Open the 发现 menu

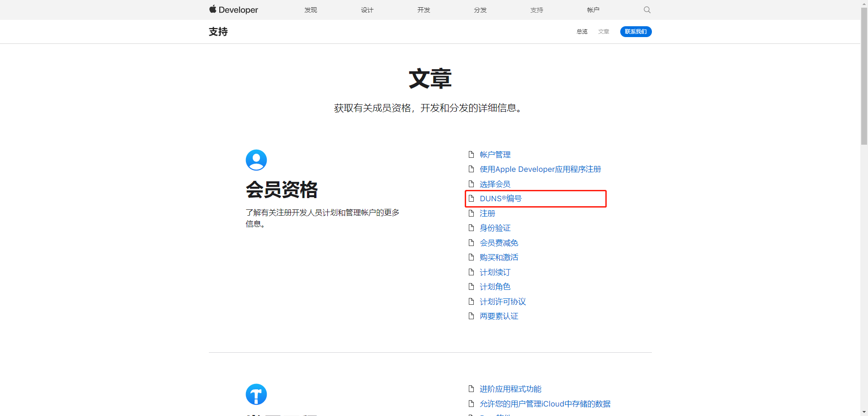pos(311,10)
